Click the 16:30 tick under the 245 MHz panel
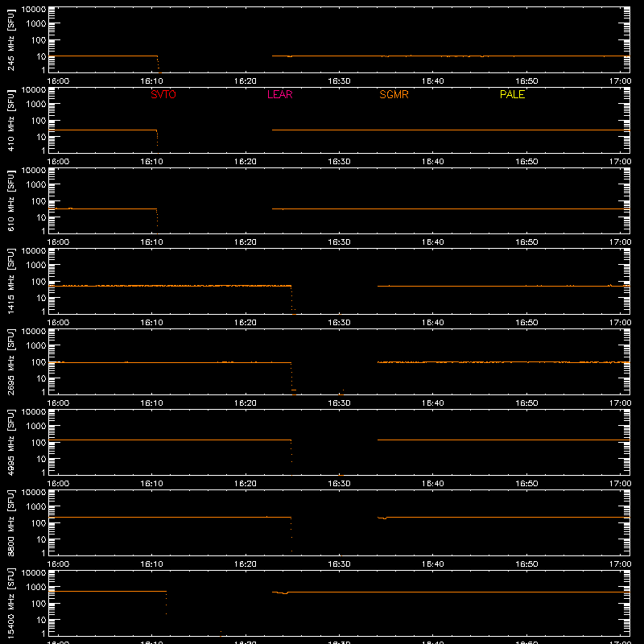This screenshot has width=644, height=644. point(339,81)
